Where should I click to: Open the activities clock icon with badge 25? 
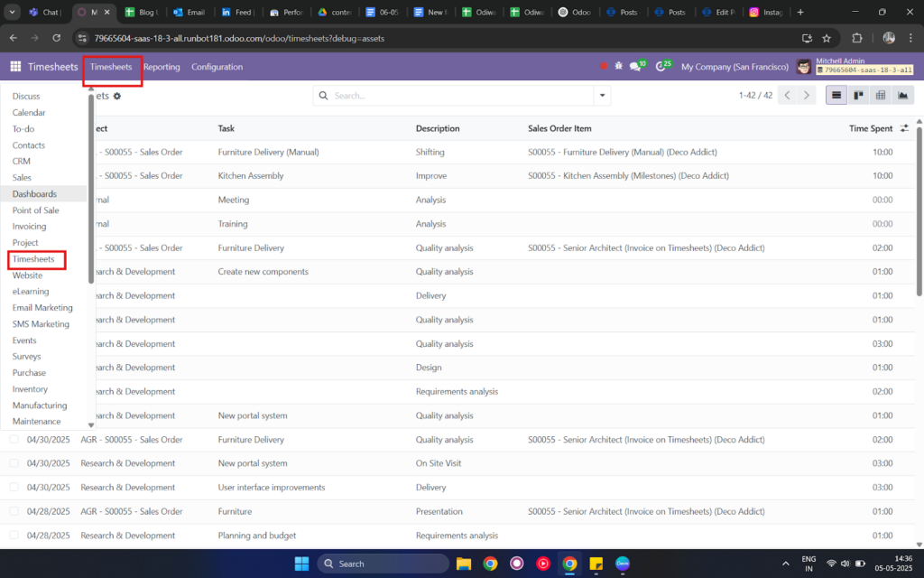(662, 66)
